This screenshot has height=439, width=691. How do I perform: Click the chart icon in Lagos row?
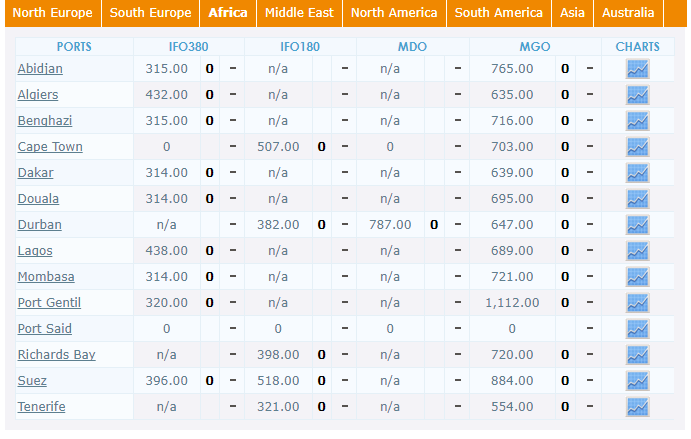point(637,251)
